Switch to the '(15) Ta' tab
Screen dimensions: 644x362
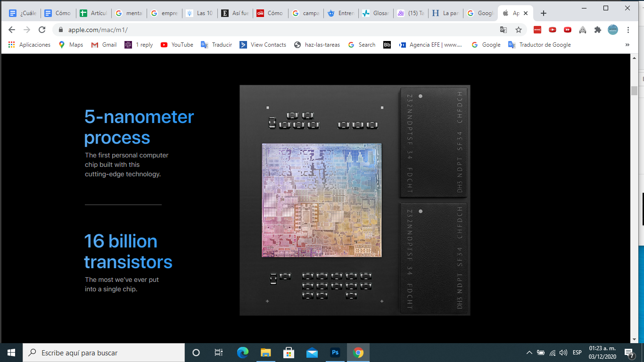click(412, 13)
